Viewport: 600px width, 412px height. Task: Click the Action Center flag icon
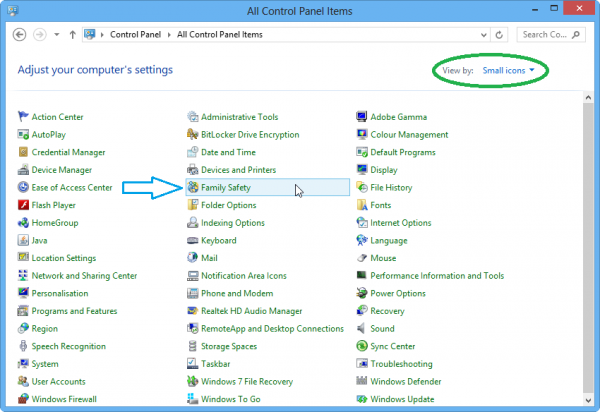point(23,116)
